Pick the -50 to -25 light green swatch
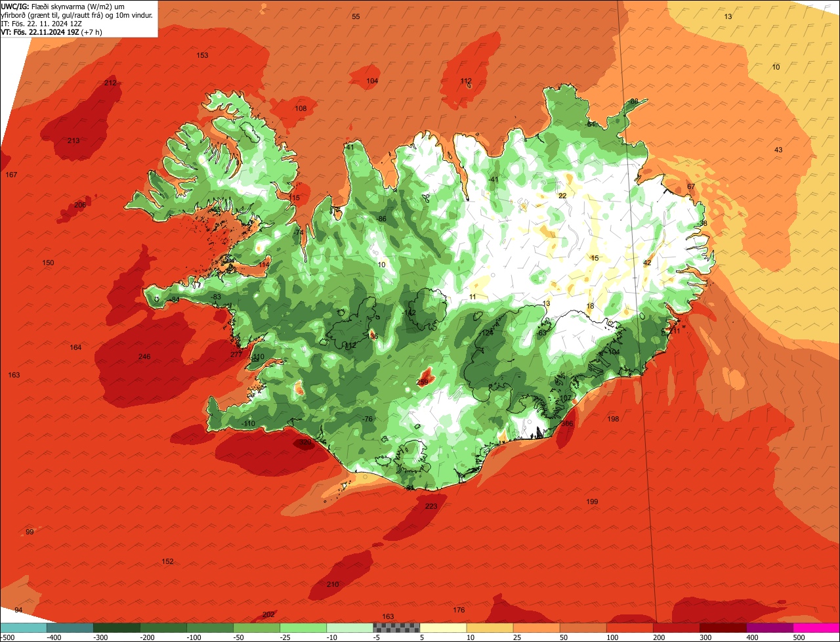 pyautogui.click(x=256, y=628)
